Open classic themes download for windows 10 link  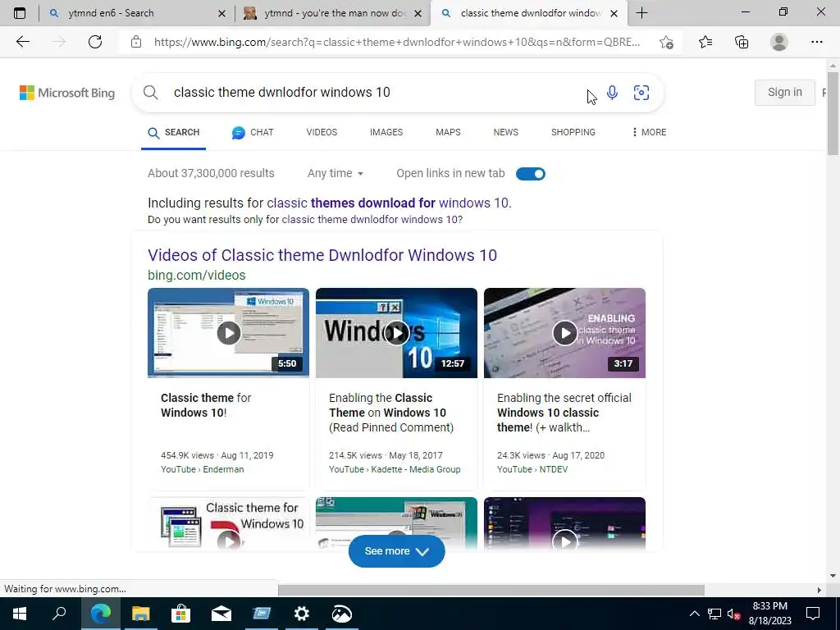(388, 203)
